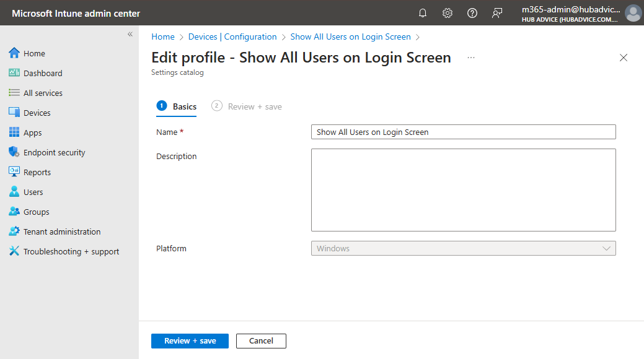The image size is (644, 359).
Task: Open the notifications bell icon
Action: coord(423,13)
